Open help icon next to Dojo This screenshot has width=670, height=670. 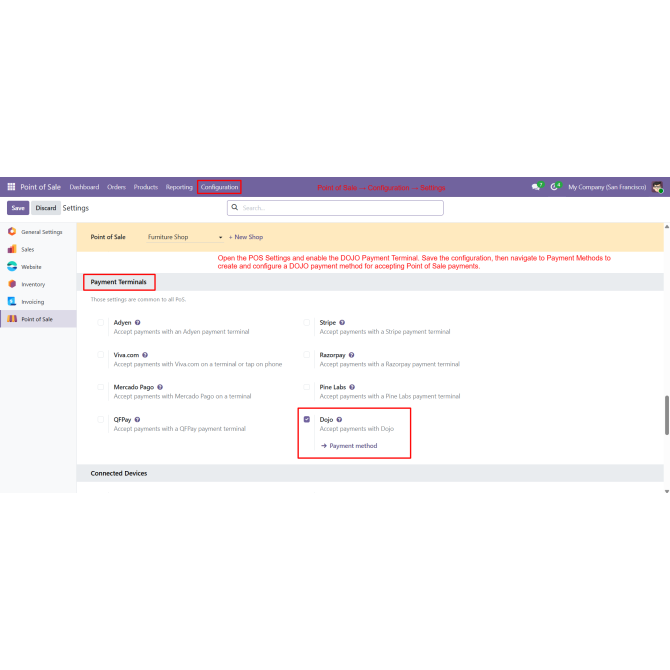click(x=339, y=420)
